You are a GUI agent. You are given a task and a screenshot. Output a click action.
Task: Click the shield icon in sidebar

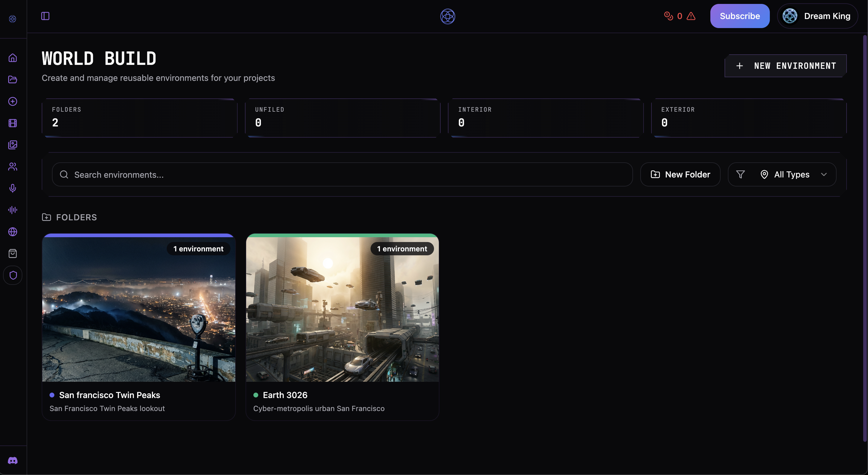pos(13,275)
